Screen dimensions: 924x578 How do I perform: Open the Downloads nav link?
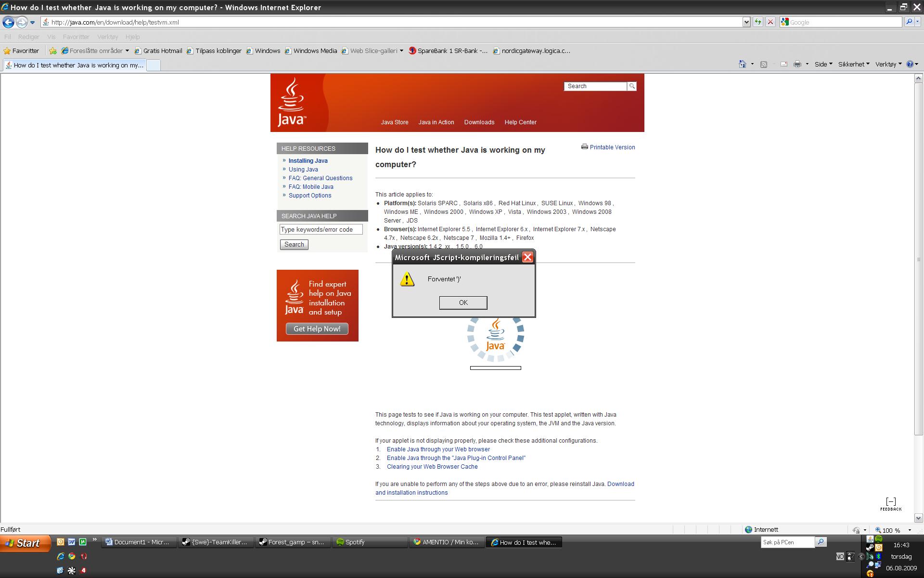pyautogui.click(x=479, y=122)
